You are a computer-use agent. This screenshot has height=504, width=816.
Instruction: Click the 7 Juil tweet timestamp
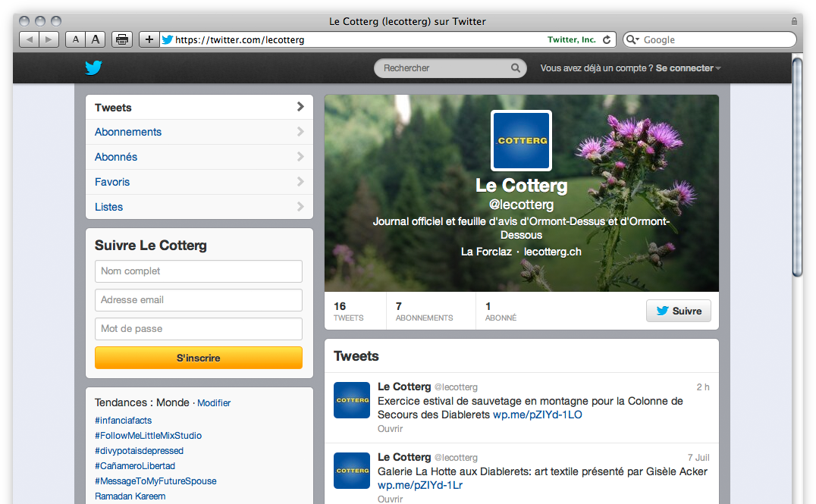pos(698,458)
